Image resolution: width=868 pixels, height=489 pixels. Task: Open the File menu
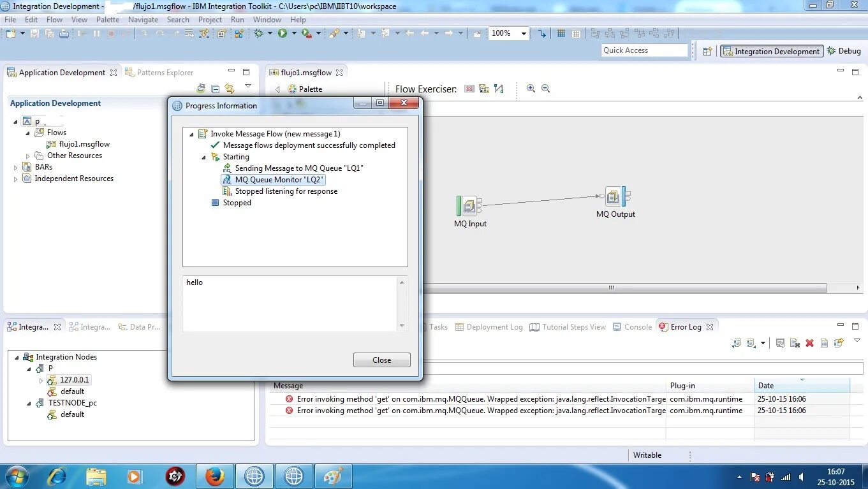(x=10, y=20)
